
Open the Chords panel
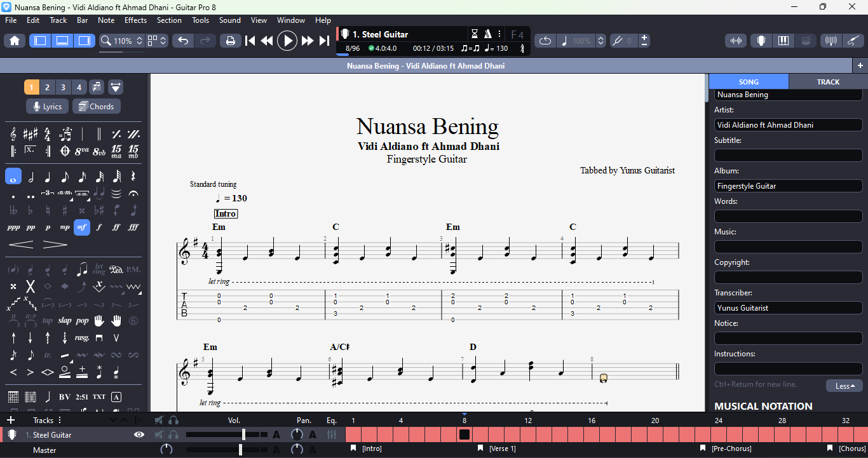[97, 107]
